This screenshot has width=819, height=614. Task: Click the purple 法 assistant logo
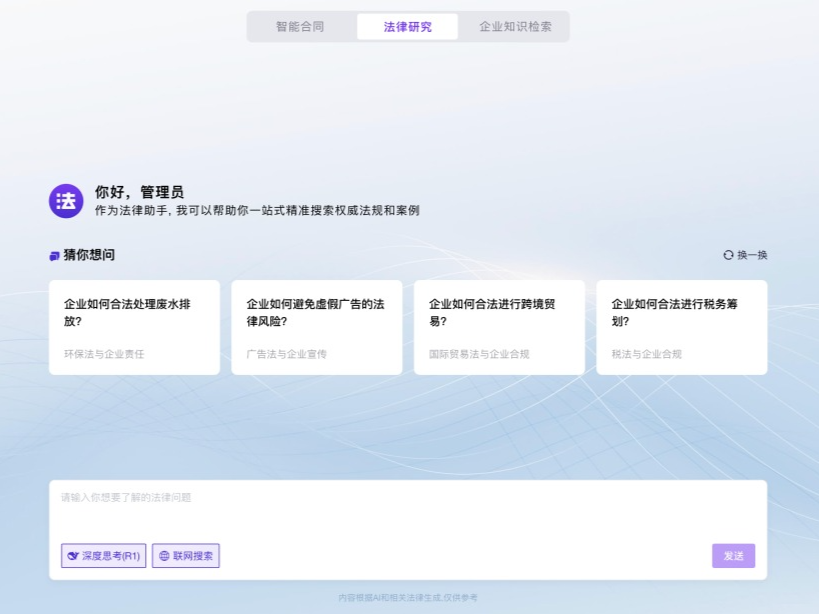point(66,200)
